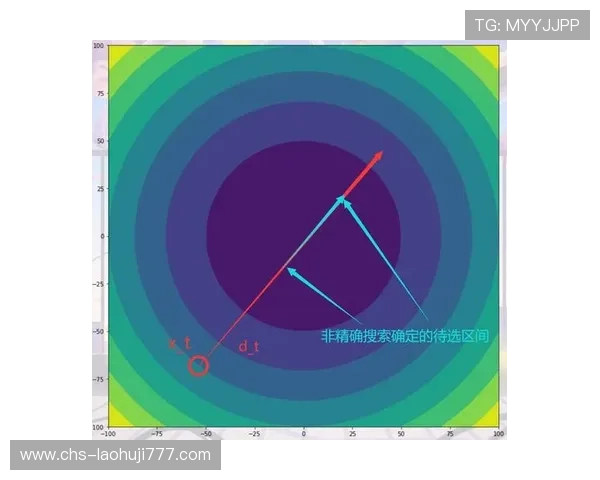Screen dimensions: 600x480
Task: Click the -100 tick label on the x-axis
Action: coord(108,434)
